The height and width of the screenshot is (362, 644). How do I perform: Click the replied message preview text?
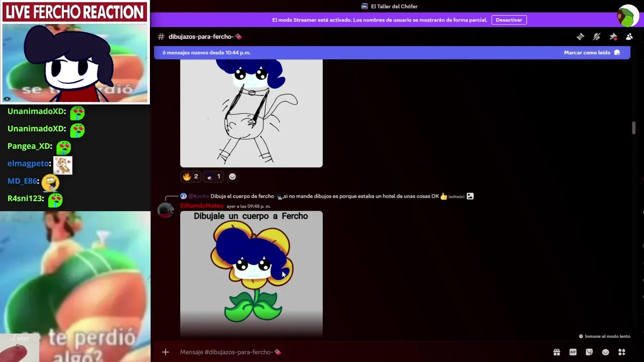coord(325,196)
